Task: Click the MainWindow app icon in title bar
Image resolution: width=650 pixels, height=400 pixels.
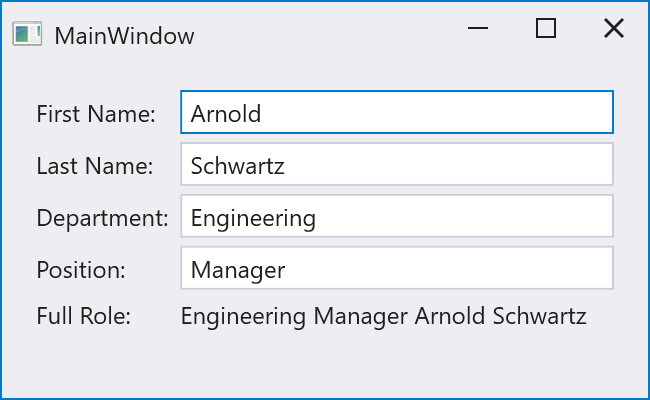Action: click(27, 35)
